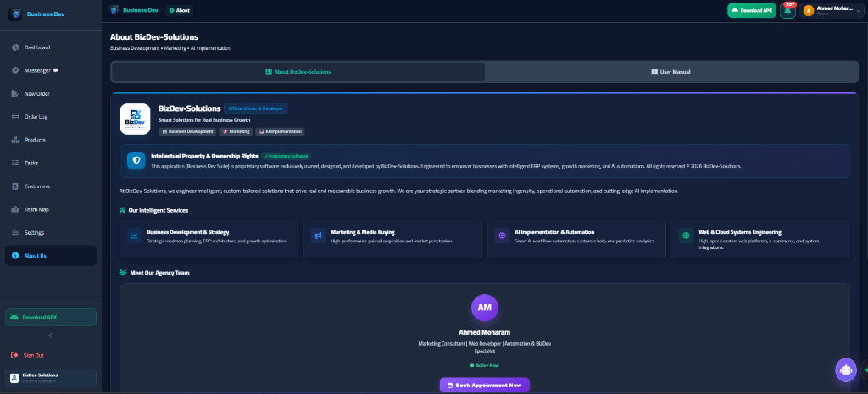Click the Marketing tag chip
The height and width of the screenshot is (394, 868).
[x=236, y=131]
